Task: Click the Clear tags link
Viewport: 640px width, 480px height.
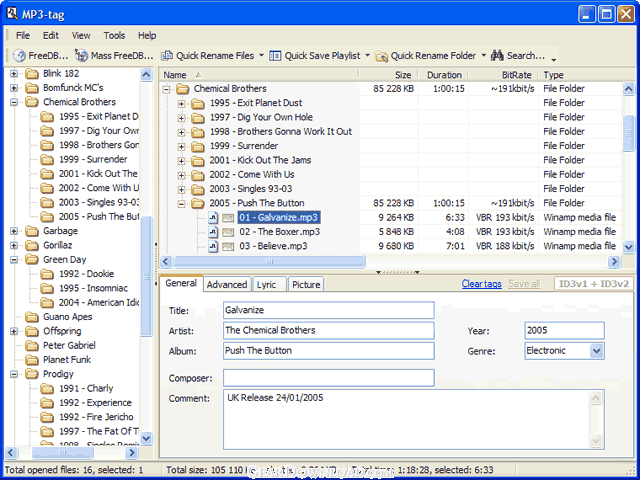Action: pyautogui.click(x=482, y=284)
